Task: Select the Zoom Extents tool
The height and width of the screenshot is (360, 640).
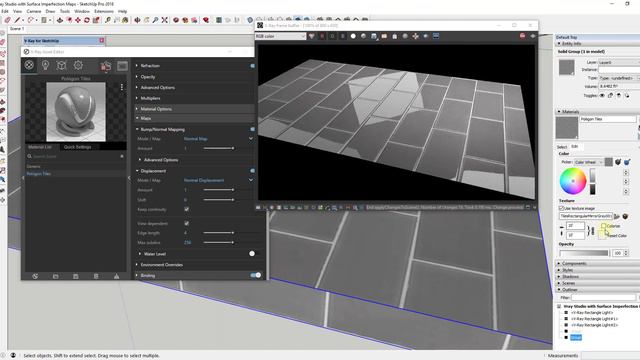Action: 164,20
